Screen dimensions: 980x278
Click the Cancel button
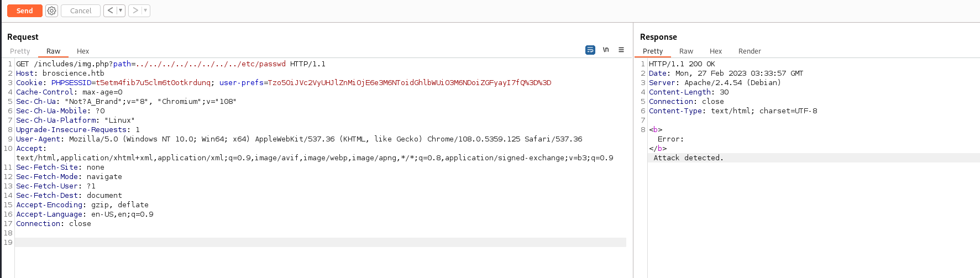[x=81, y=11]
